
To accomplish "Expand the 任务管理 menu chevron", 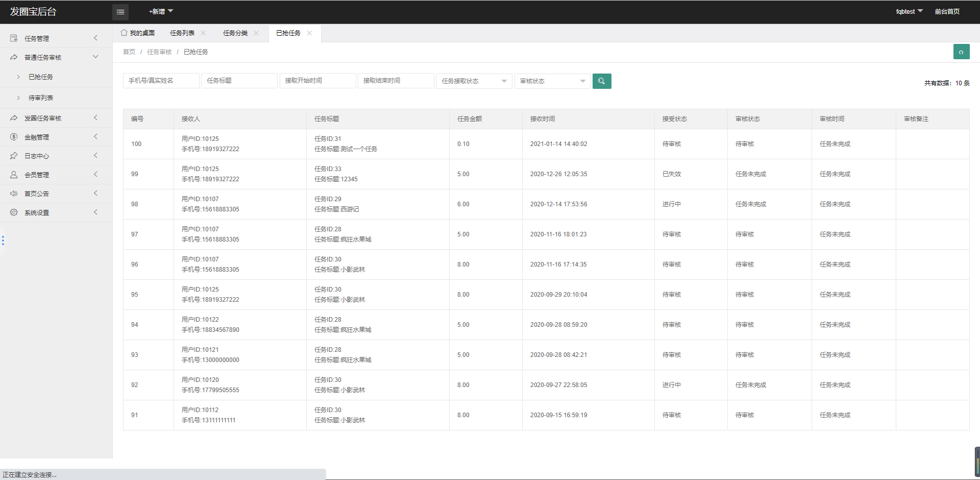I will pos(95,38).
